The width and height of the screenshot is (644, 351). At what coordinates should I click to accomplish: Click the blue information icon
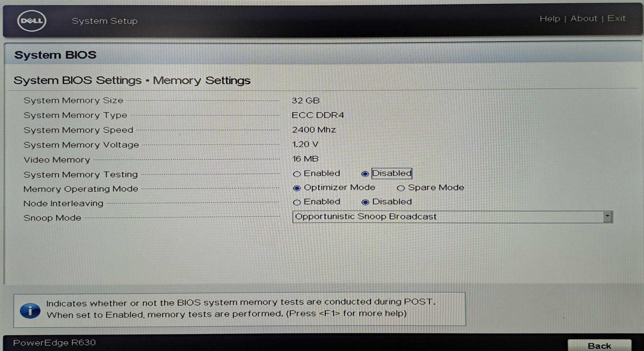coord(30,309)
